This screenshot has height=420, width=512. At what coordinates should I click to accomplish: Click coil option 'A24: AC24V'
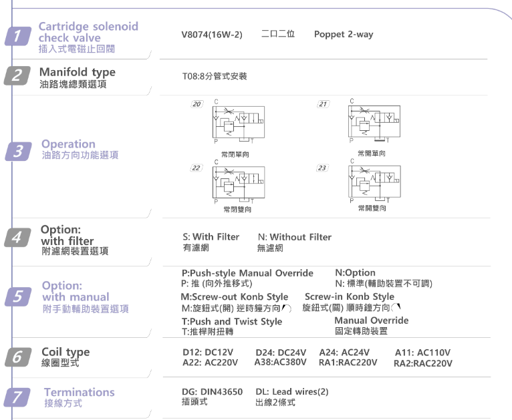(x=344, y=353)
